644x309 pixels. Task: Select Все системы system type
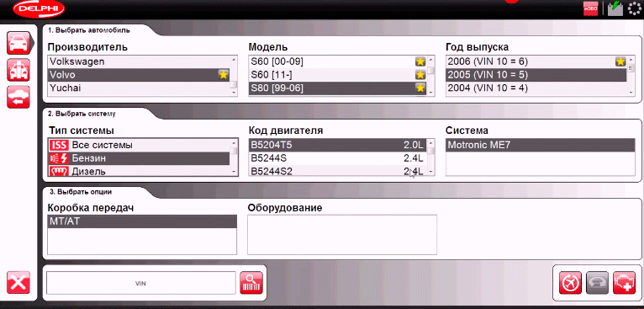click(x=139, y=145)
